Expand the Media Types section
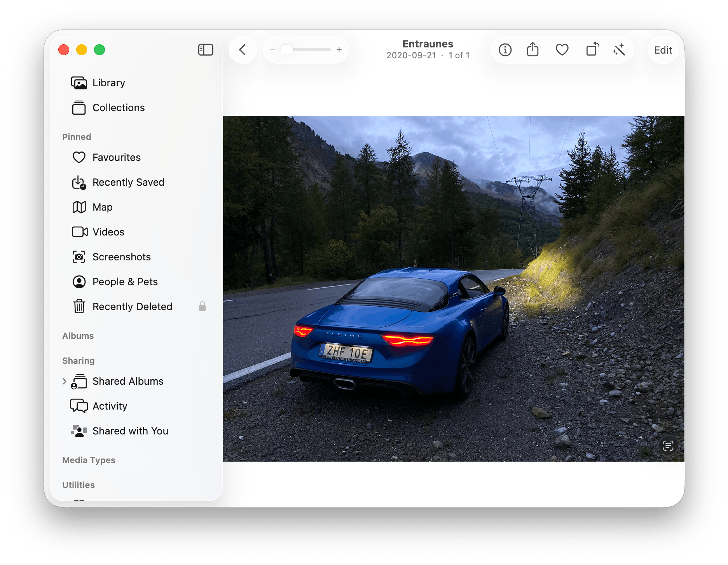The image size is (728, 565). [89, 460]
